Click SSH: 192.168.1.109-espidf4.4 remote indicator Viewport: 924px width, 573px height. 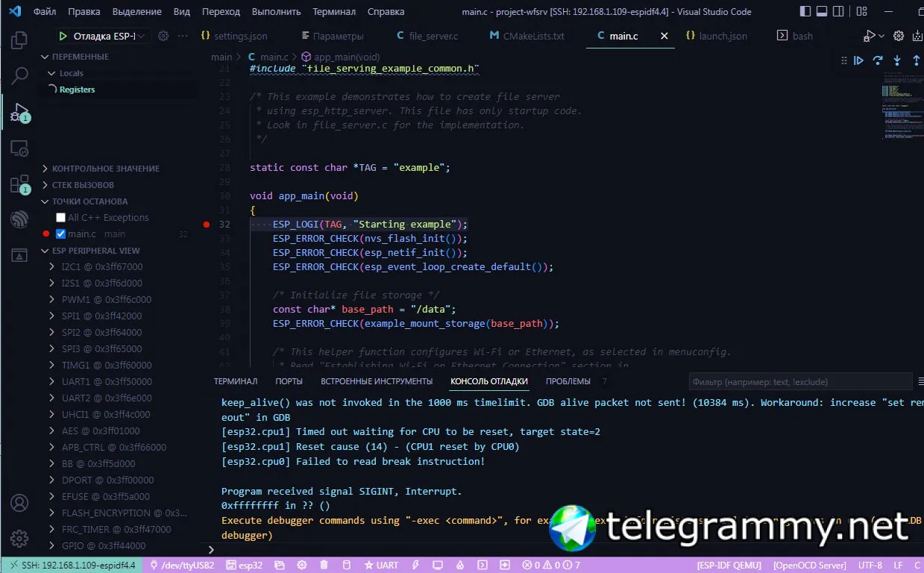(x=72, y=566)
